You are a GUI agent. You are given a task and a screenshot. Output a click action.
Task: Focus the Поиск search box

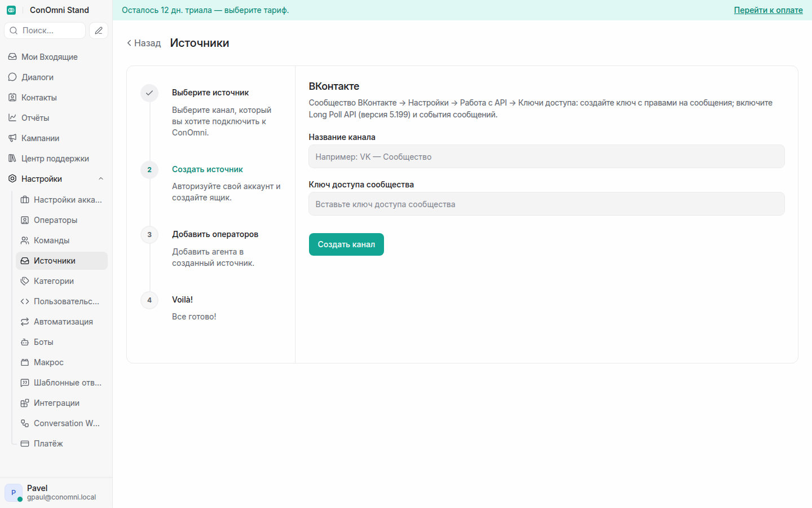click(x=45, y=30)
